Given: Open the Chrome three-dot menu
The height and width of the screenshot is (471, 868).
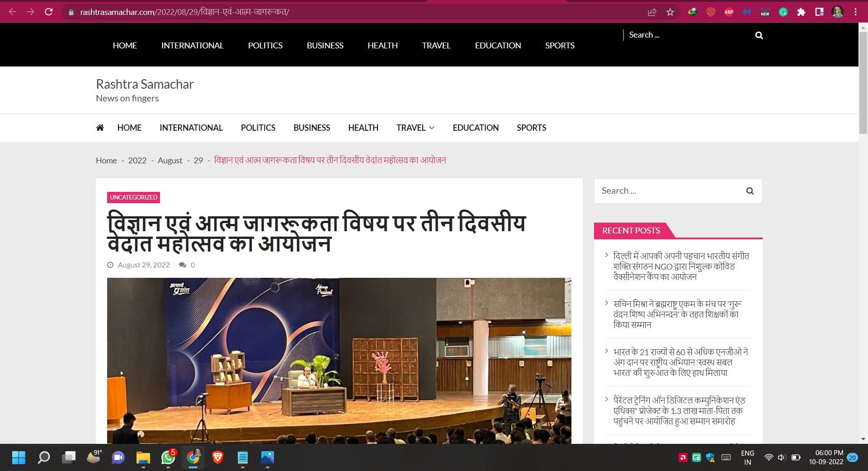Looking at the screenshot, I should coord(855,12).
